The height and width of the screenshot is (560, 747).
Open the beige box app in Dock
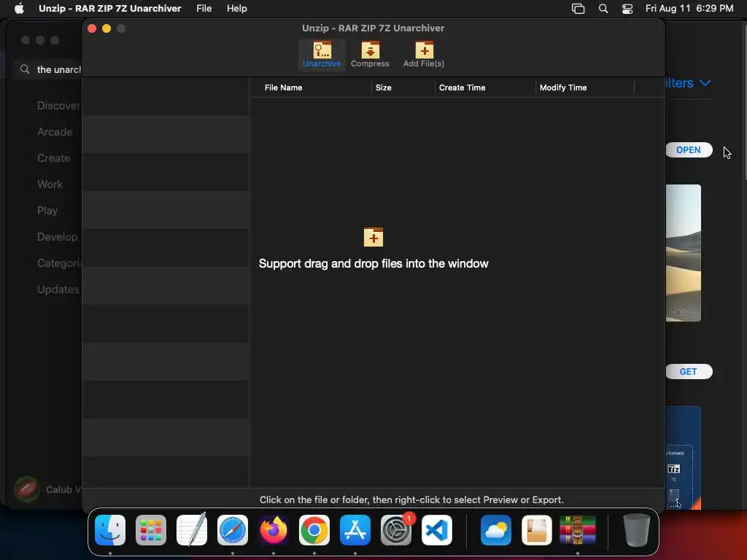pyautogui.click(x=537, y=529)
